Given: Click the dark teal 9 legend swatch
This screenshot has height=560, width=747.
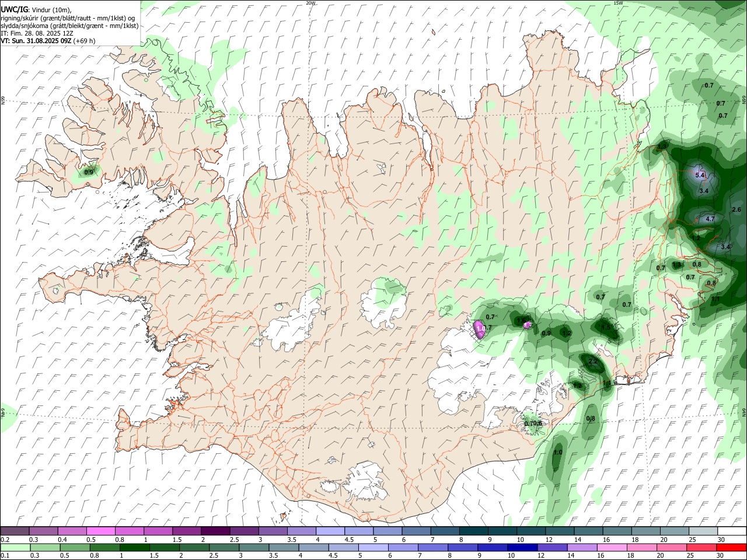Looking at the screenshot, I should coord(502,531).
